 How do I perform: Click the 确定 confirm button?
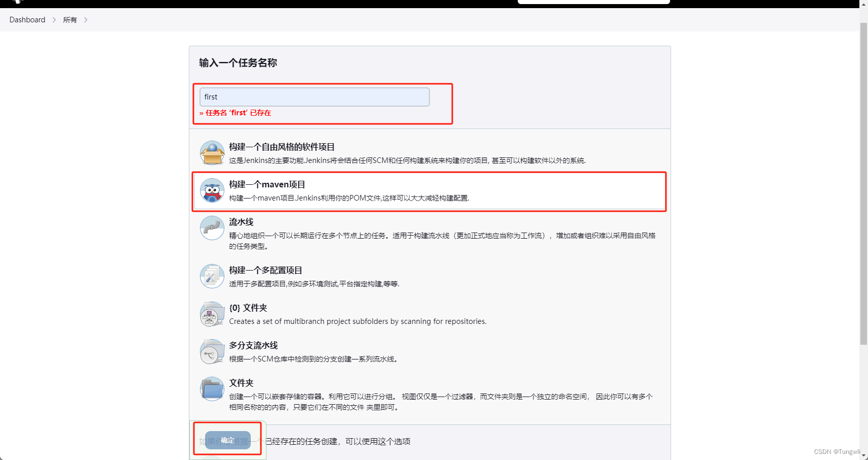tap(228, 440)
